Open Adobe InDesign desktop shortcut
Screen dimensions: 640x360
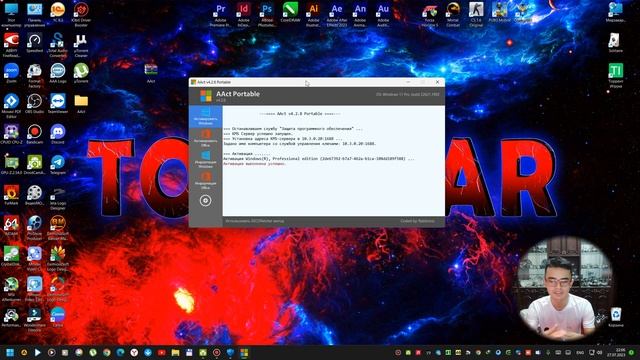244,14
